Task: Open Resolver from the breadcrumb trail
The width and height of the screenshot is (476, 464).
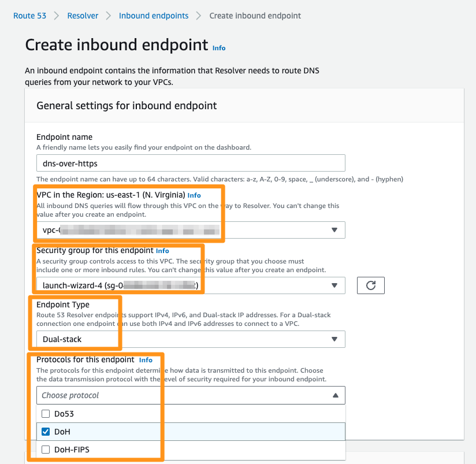Action: pos(83,16)
